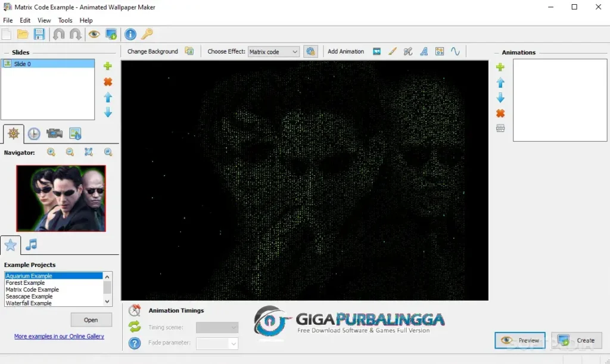Switch to the video camera tab
The width and height of the screenshot is (610, 364).
pyautogui.click(x=54, y=134)
